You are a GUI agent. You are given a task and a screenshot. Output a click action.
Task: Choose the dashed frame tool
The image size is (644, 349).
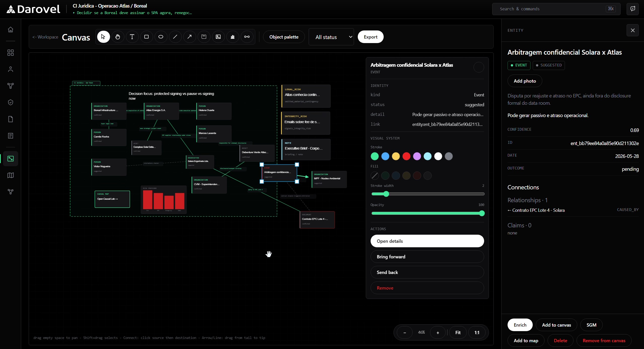(204, 37)
